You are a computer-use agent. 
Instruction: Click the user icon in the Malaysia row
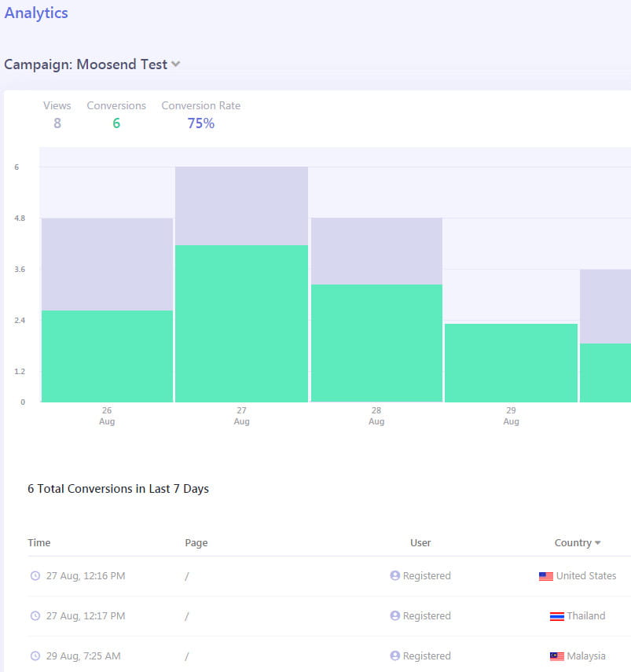pos(395,656)
